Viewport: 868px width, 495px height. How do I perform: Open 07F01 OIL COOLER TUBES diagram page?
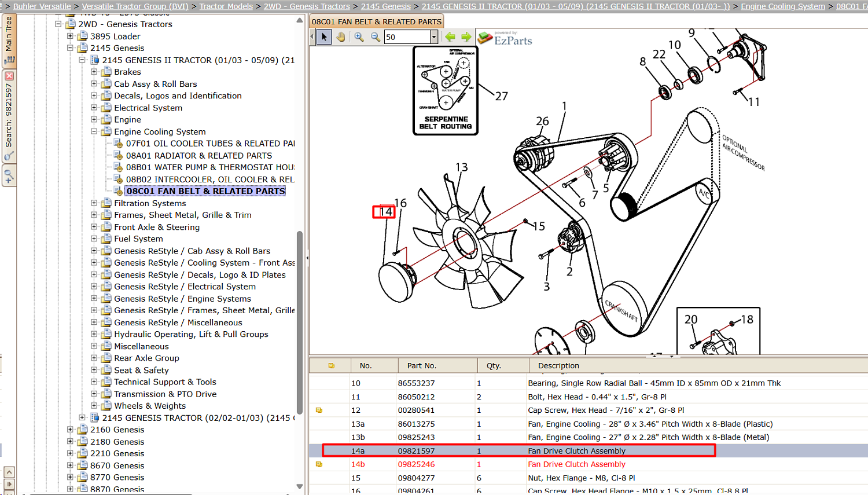(x=211, y=144)
